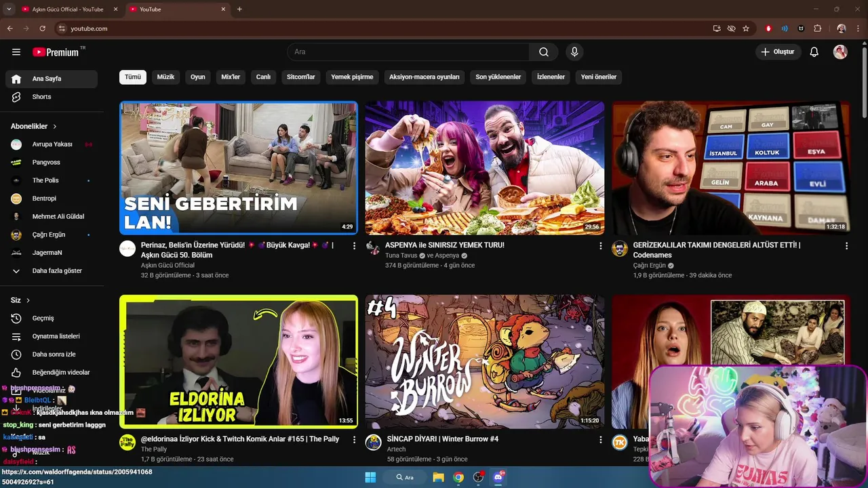This screenshot has height=488, width=868.
Task: Select the Son yüklenenler chip
Action: click(498, 77)
